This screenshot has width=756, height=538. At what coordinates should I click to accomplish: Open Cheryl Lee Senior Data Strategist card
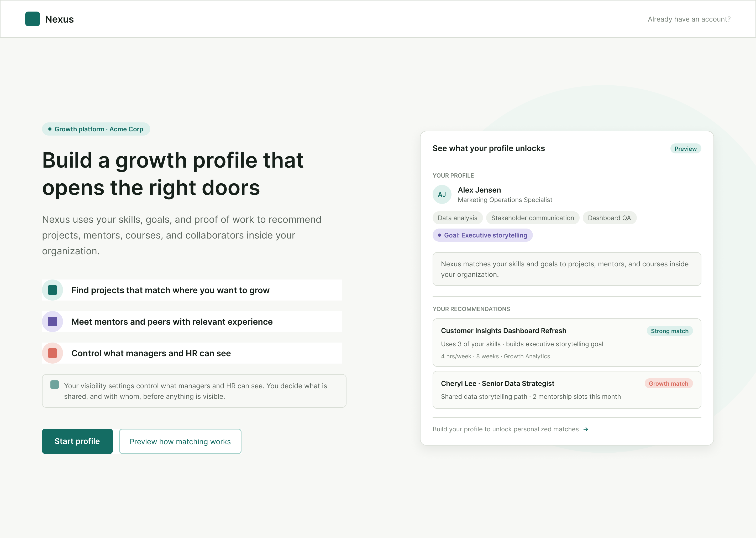(567, 390)
